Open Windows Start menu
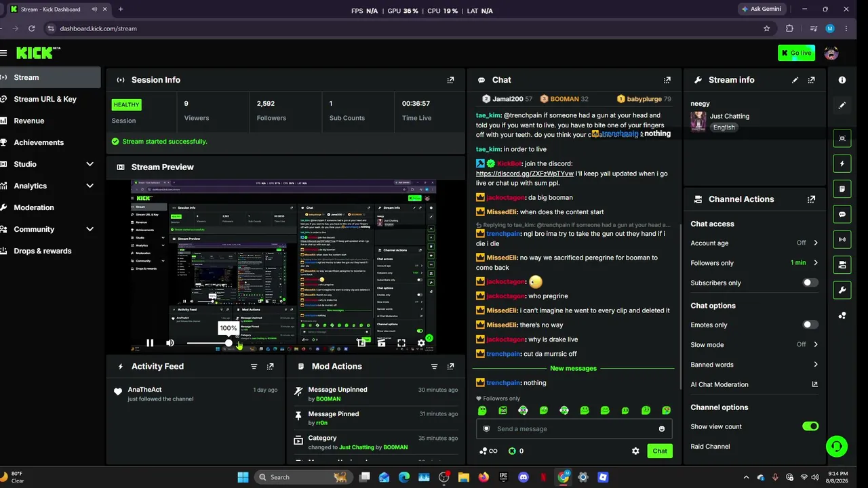Screen dimensions: 868x488 click(243, 477)
